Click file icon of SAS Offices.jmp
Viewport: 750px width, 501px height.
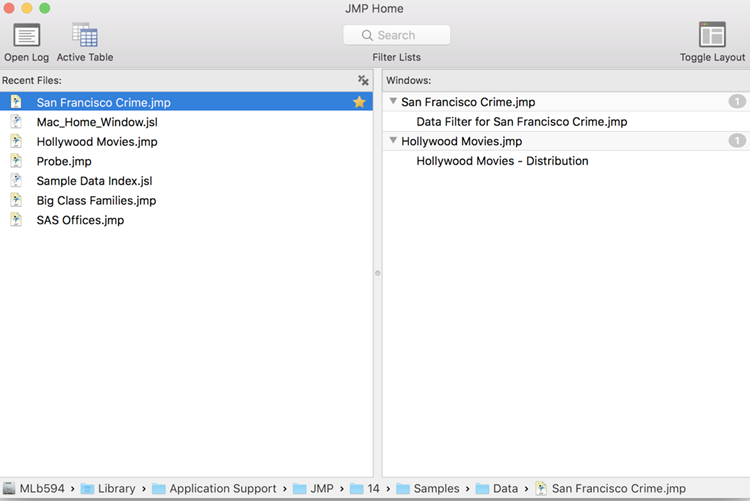(x=16, y=220)
